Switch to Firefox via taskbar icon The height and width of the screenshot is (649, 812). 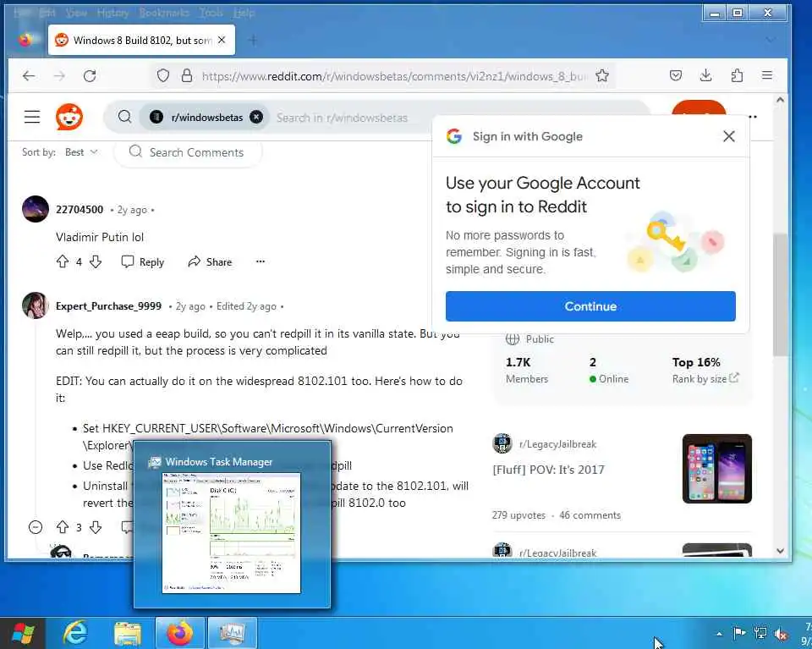click(179, 633)
